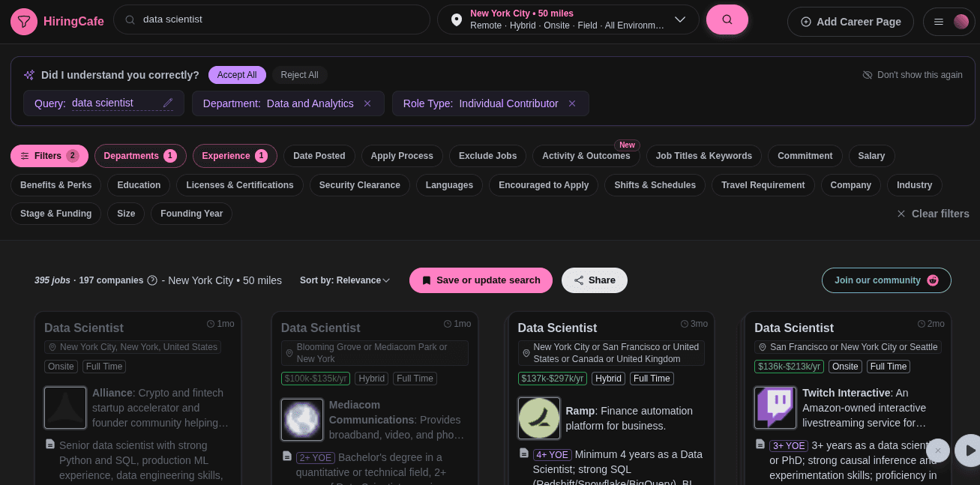Click the data scientist search input field
Image resolution: width=980 pixels, height=485 pixels.
pos(271,19)
